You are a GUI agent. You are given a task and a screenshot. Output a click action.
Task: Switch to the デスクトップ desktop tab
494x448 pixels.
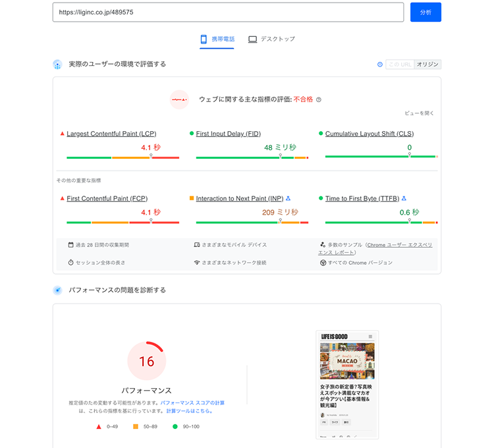click(x=271, y=39)
